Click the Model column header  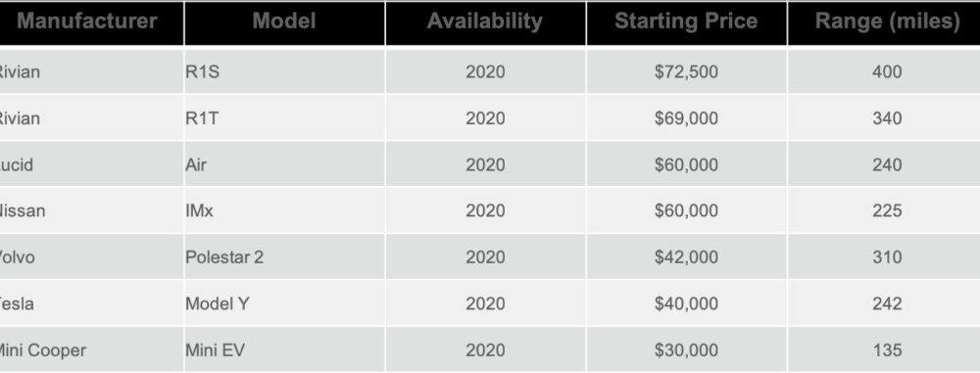284,23
